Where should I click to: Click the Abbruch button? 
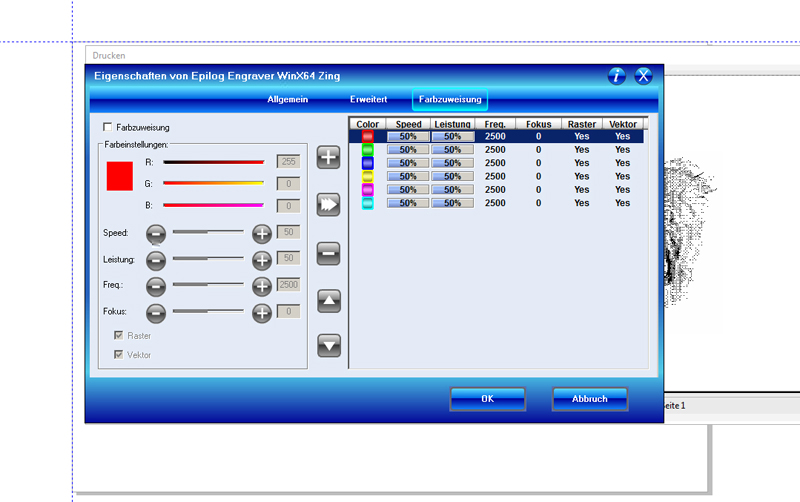tap(589, 399)
